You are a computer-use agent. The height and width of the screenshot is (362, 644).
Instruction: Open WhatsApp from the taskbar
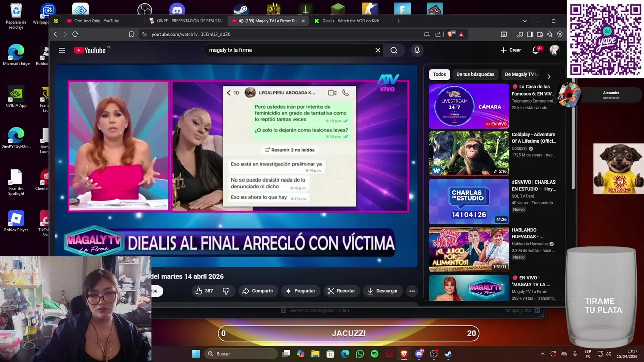pyautogui.click(x=360, y=354)
